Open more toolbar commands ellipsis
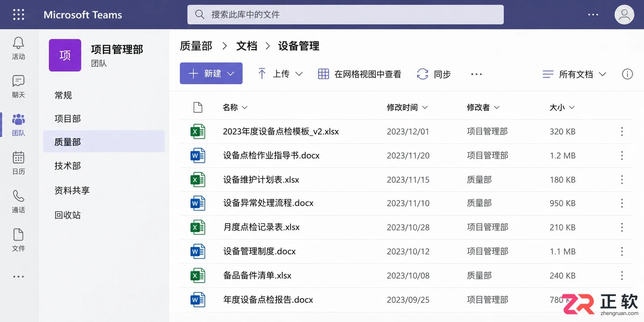This screenshot has height=322, width=644. [x=477, y=74]
